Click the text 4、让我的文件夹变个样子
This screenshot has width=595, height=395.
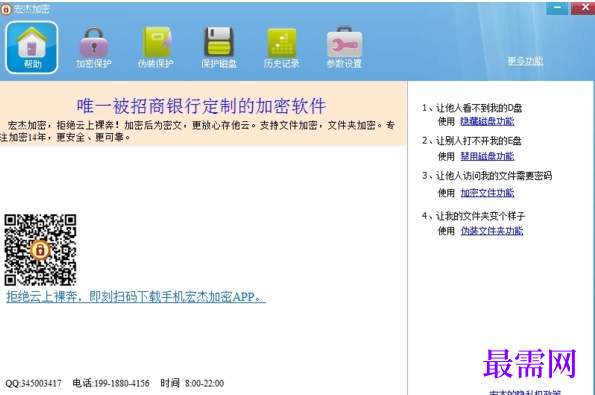point(473,216)
